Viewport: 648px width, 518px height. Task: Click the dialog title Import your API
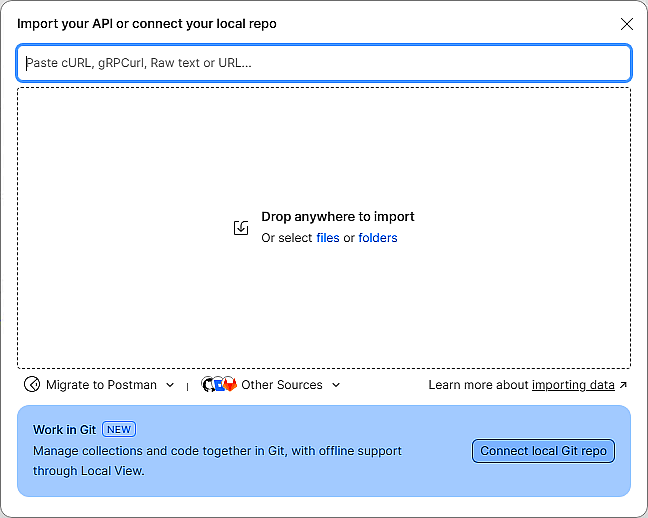point(147,24)
